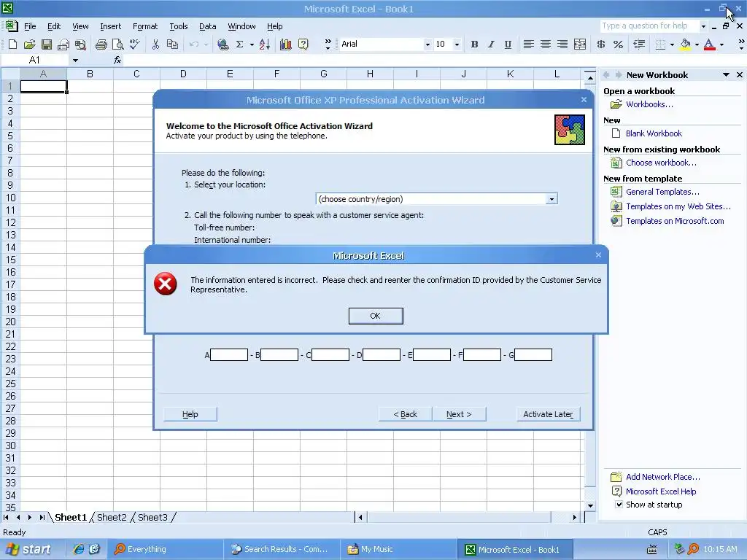This screenshot has height=560, width=747.
Task: Run the ABC spelling check
Action: pyautogui.click(x=135, y=44)
